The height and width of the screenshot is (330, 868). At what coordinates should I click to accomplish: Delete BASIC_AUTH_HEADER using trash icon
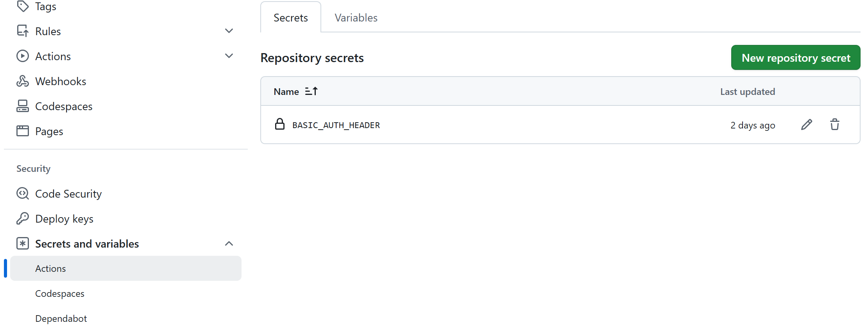click(835, 125)
